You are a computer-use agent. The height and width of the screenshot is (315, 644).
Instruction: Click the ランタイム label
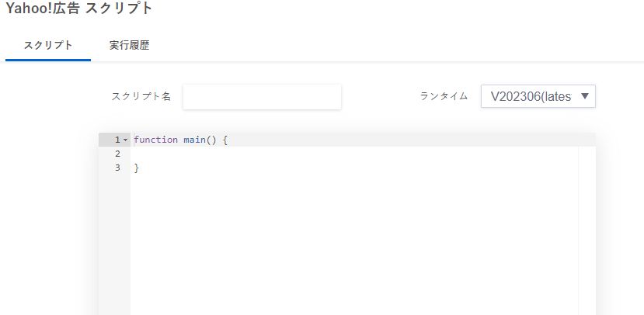[x=444, y=96]
